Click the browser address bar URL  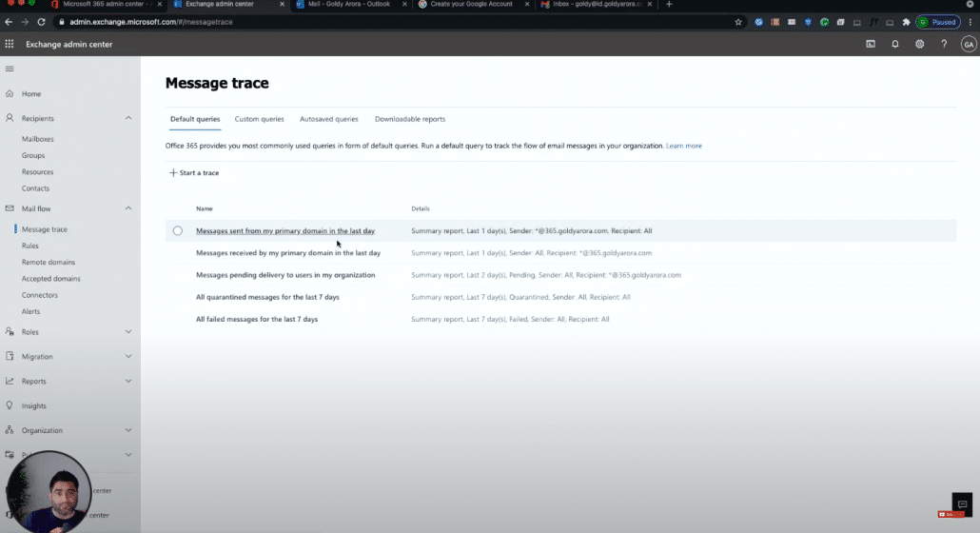[150, 22]
